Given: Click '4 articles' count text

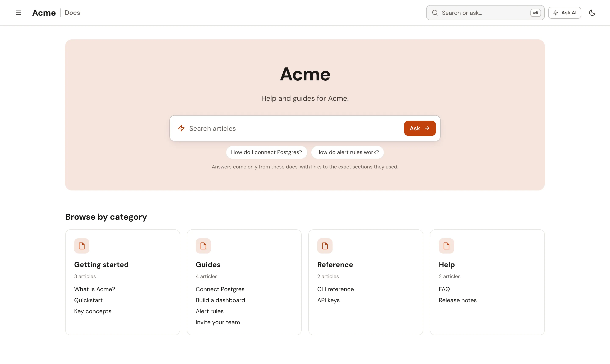Looking at the screenshot, I should [207, 276].
